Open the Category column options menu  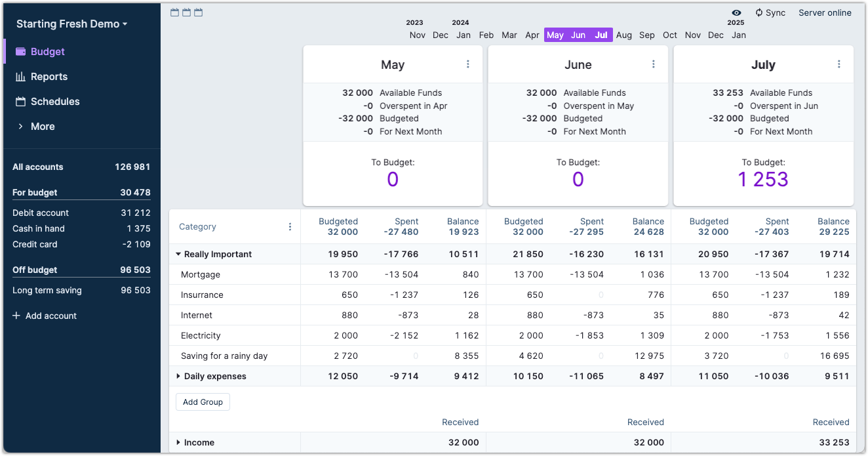(290, 227)
